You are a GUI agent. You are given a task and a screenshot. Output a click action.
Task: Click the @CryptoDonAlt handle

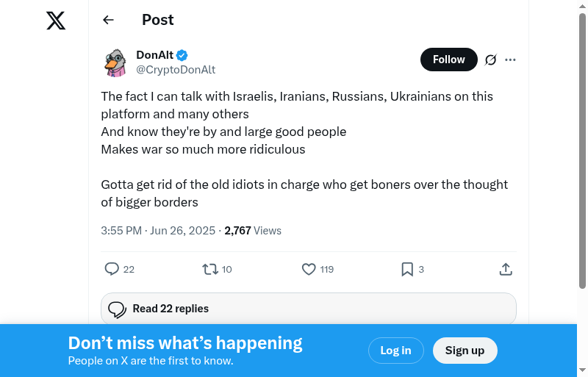point(176,70)
